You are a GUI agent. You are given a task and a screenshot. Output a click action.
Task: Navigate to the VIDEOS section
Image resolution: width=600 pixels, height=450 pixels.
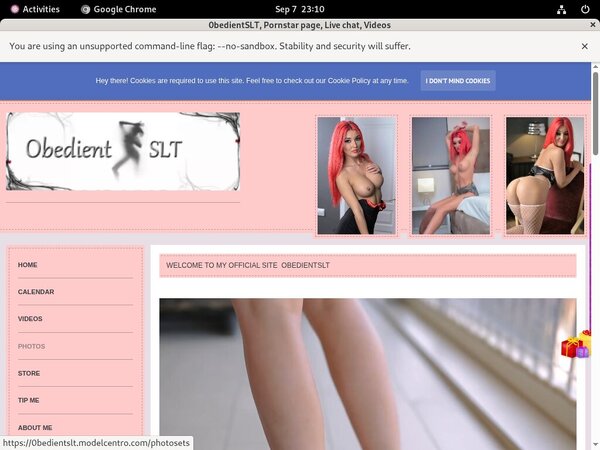coord(30,319)
